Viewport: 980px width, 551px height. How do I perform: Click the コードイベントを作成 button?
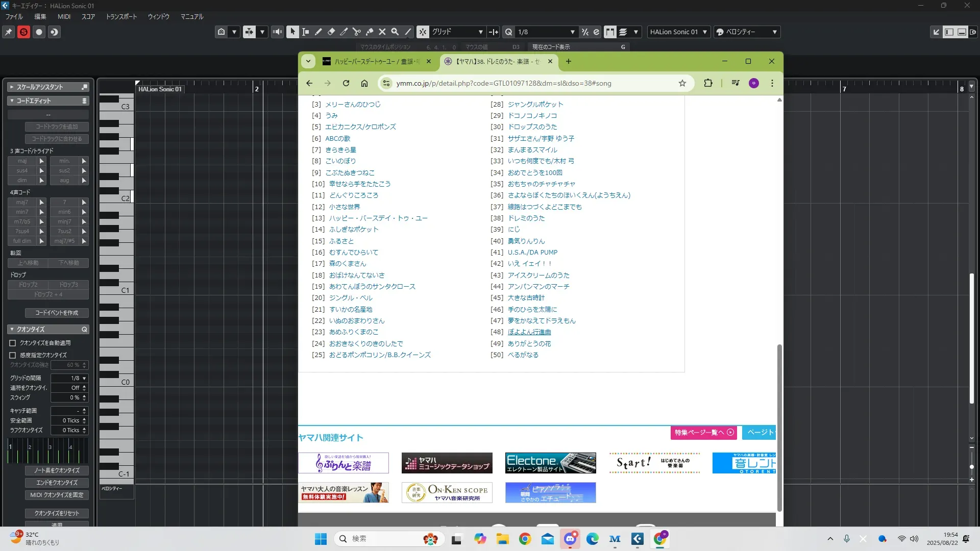coord(57,313)
